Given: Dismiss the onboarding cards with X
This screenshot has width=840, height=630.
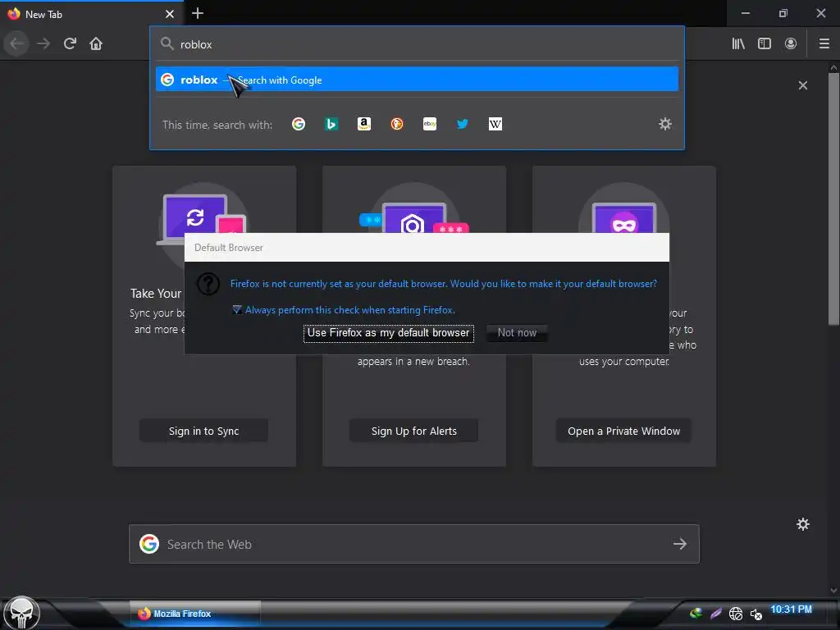Looking at the screenshot, I should click(802, 85).
